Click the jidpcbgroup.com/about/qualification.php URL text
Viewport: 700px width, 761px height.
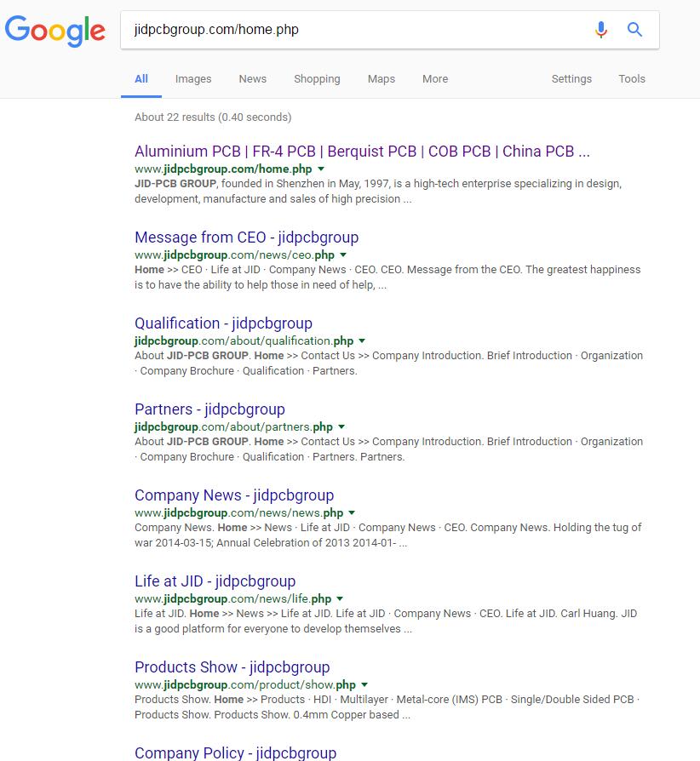pos(244,340)
